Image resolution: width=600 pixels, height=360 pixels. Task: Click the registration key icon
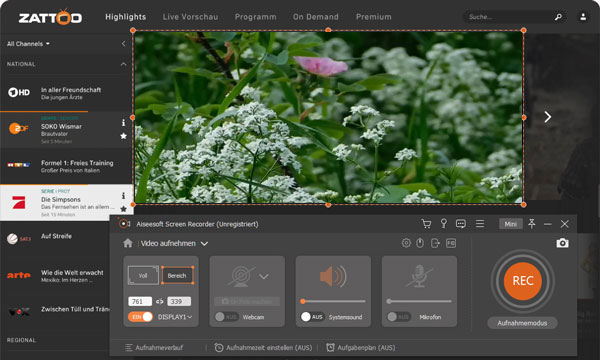(x=443, y=223)
